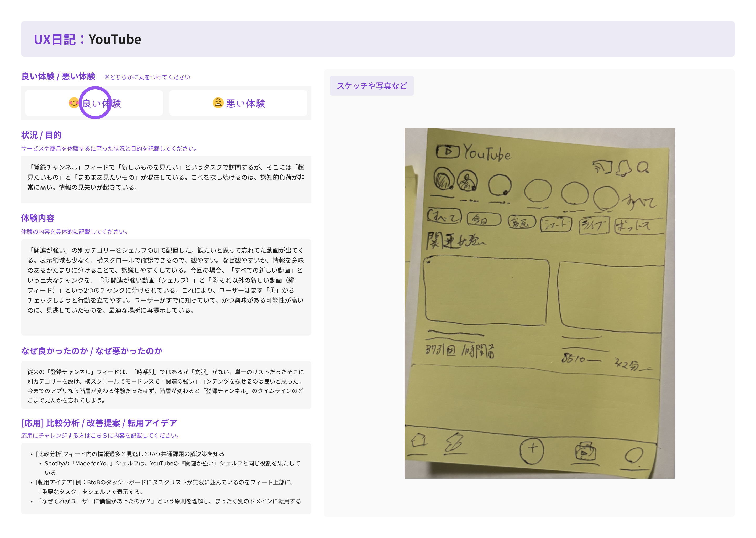Image resolution: width=756 pixels, height=538 pixels.
Task: Select the sketched ショート filter chip
Action: coord(556,225)
